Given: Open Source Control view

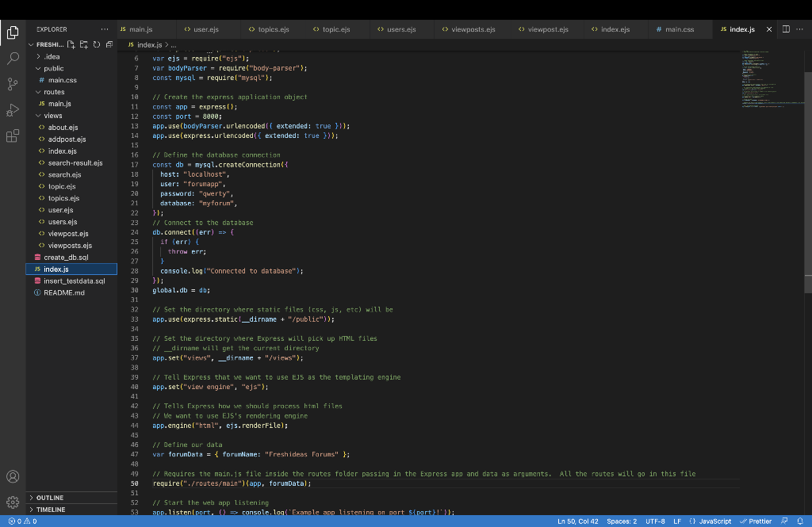Looking at the screenshot, I should coord(12,82).
